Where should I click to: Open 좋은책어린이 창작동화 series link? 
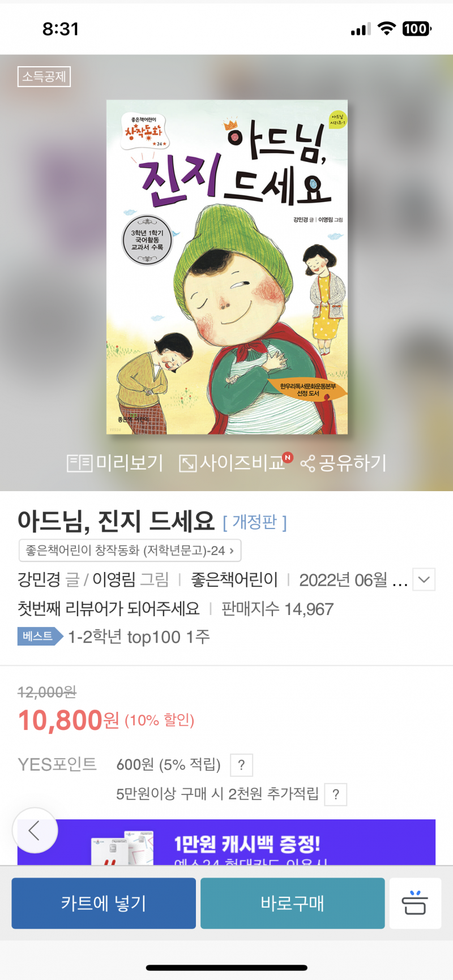130,551
